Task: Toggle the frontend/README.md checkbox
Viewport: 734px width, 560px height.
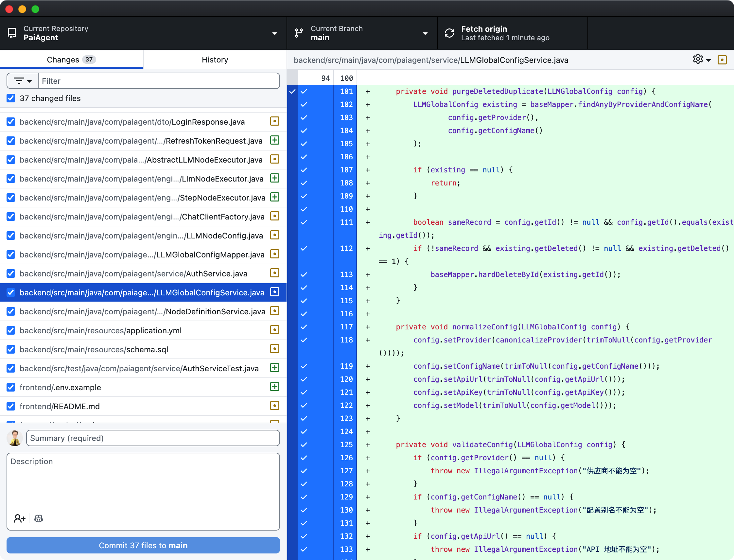Action: click(11, 406)
